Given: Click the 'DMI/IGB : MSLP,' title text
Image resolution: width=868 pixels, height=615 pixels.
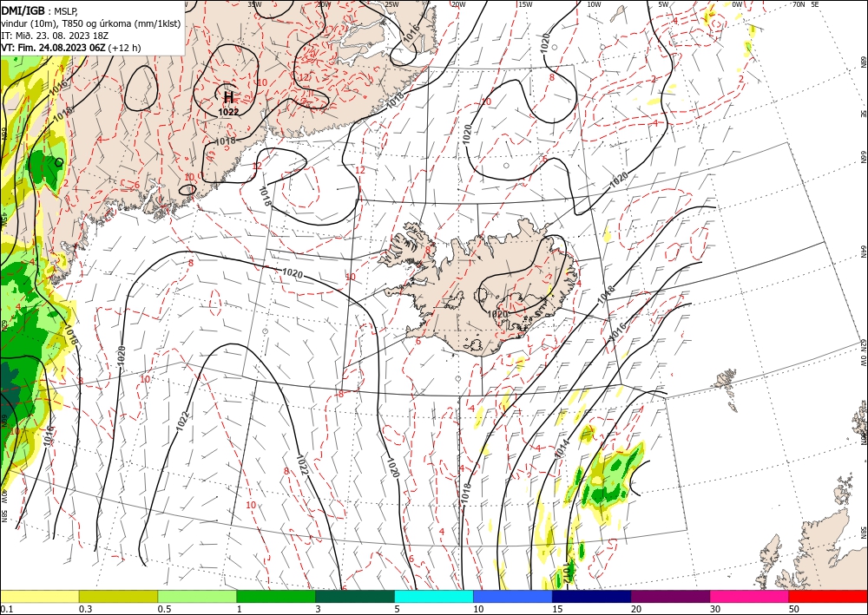Looking at the screenshot, I should 41,10.
